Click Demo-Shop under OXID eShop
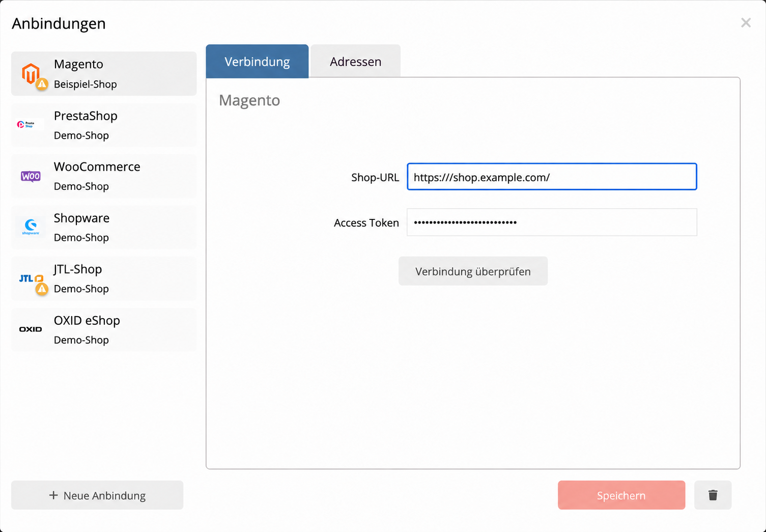The width and height of the screenshot is (766, 532). [81, 340]
